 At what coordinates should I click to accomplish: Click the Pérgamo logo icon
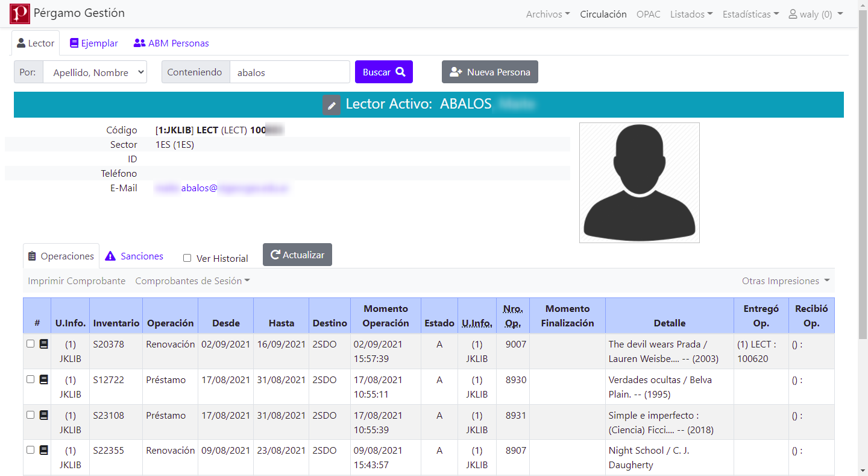[x=19, y=13]
